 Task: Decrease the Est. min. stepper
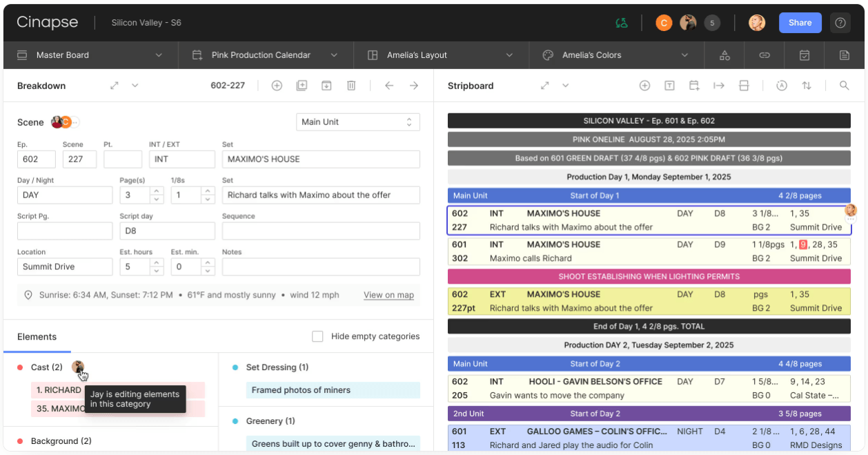208,271
